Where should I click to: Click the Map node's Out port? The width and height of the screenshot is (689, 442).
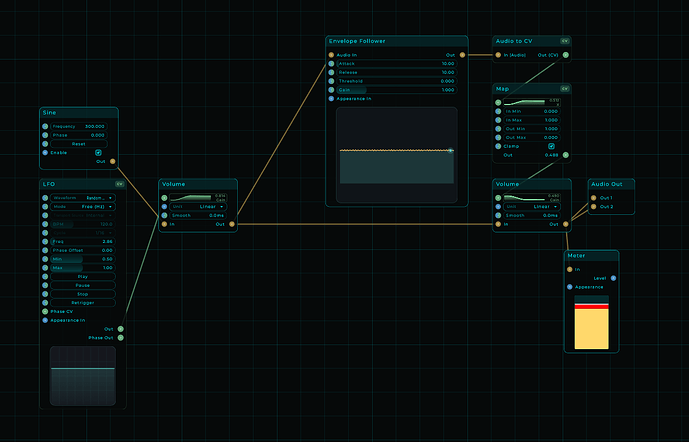(x=566, y=155)
